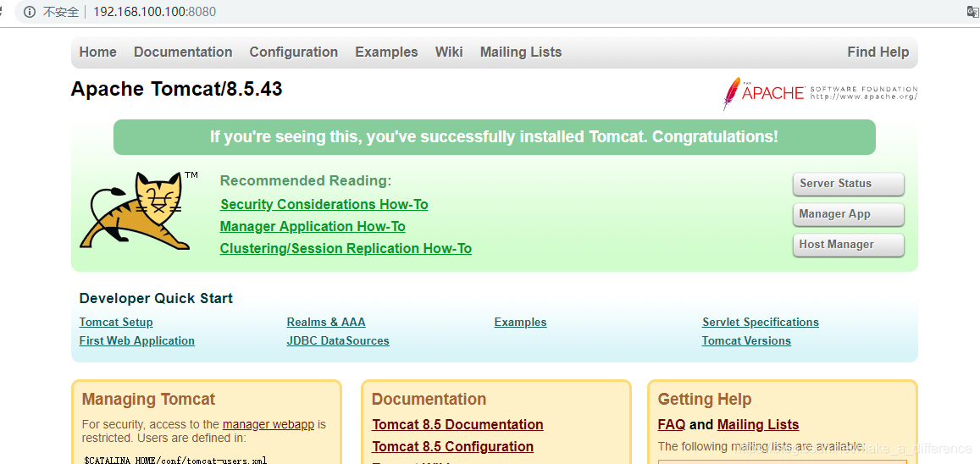Screen dimensions: 980x464
Task: Open the Tomcat Versions link
Action: coord(746,341)
